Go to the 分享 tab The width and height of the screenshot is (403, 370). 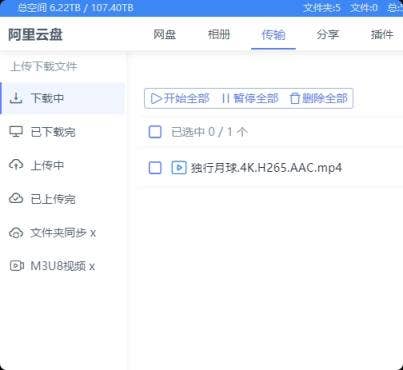[328, 34]
